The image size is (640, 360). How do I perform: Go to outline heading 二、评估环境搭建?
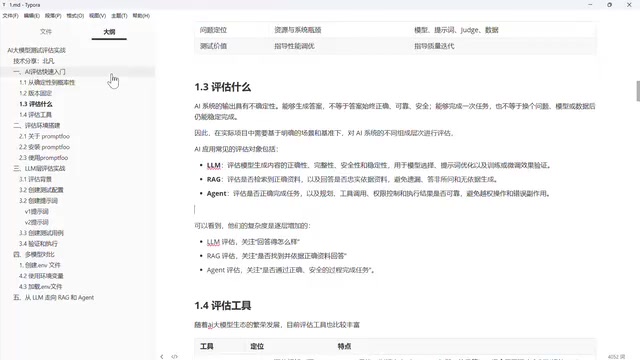coord(36,125)
